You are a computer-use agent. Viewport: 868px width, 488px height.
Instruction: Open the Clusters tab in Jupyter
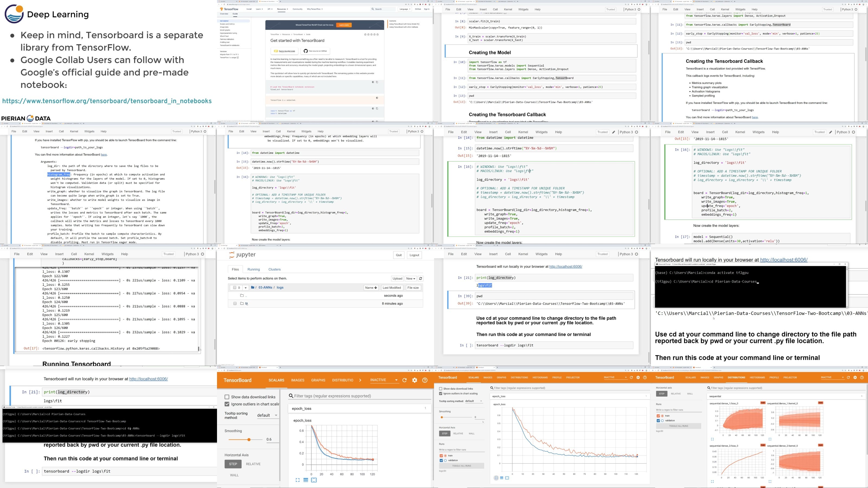pos(274,269)
